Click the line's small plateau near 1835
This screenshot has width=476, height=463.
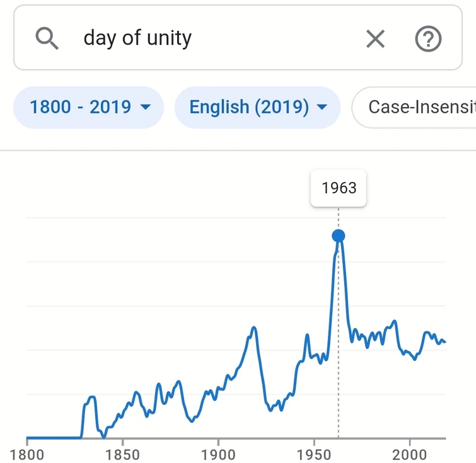(91, 397)
